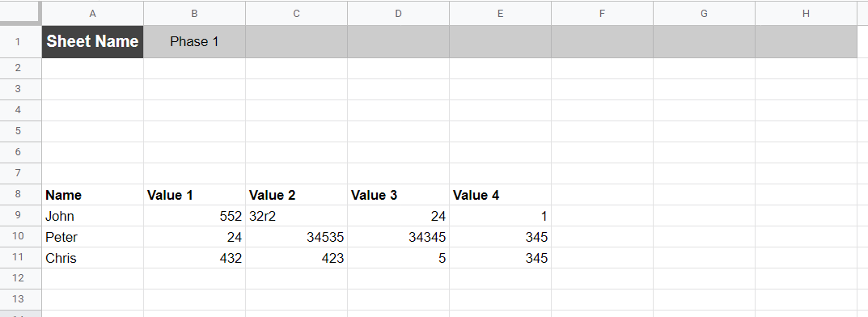The height and width of the screenshot is (317, 868).
Task: Click the Value 2 heading cell
Action: 296,195
